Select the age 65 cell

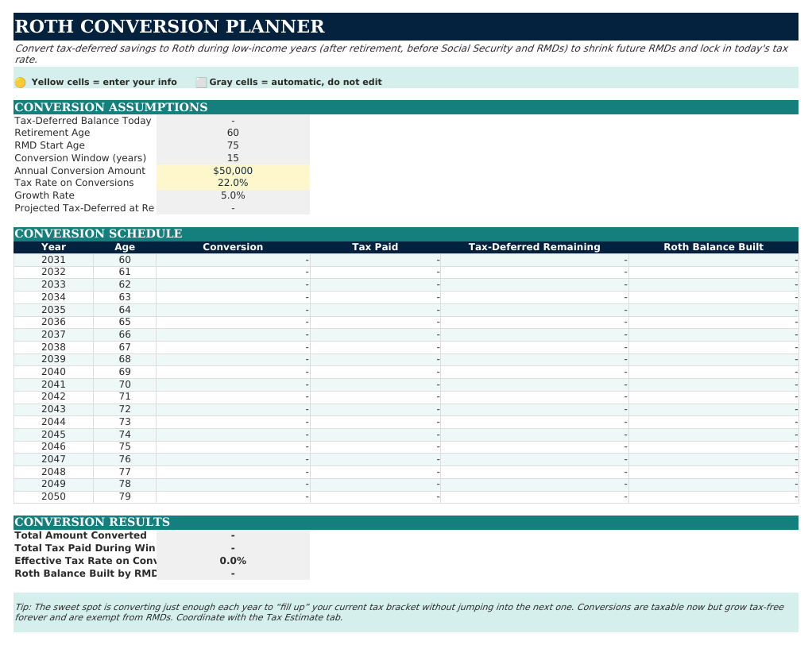[x=125, y=322]
